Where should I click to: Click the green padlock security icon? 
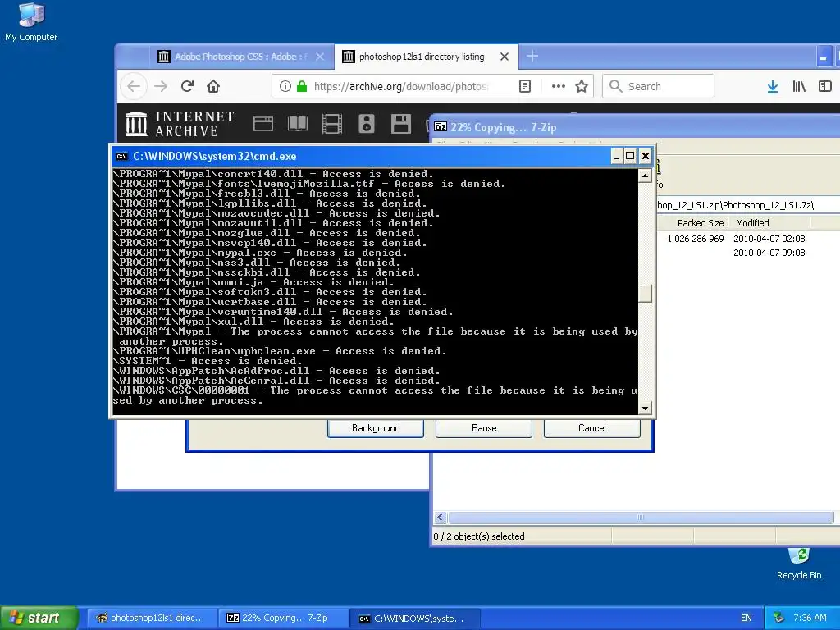tap(302, 86)
